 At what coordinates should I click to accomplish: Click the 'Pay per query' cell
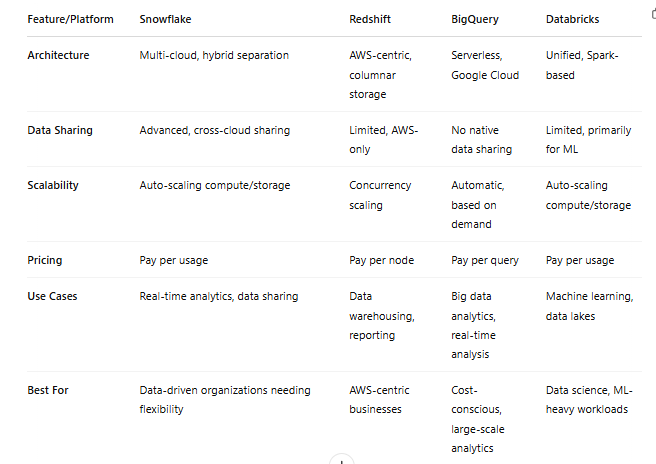(x=485, y=260)
